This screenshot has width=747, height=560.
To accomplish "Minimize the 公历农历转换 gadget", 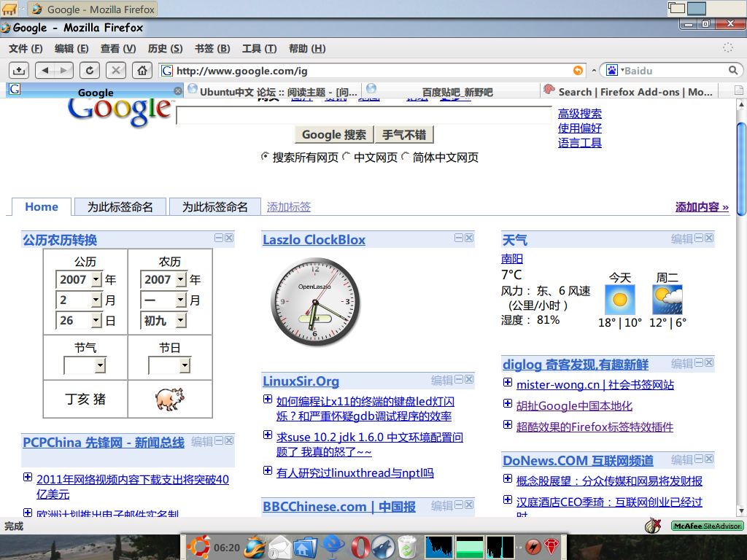I will point(219,238).
